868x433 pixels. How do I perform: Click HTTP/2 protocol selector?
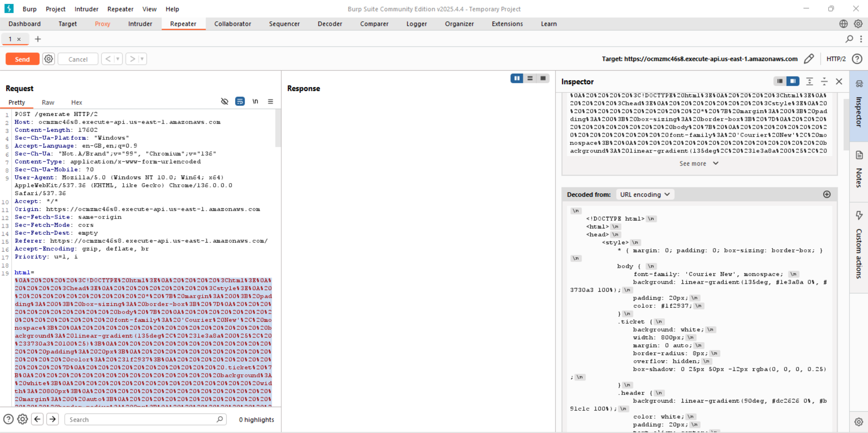click(x=836, y=59)
